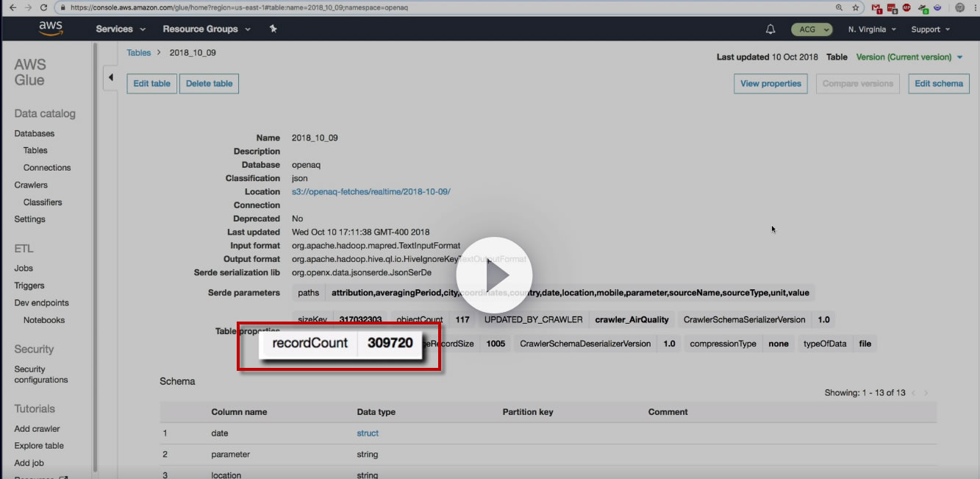Open the Gmail extension icon
This screenshot has height=479, width=980.
pos(876,8)
